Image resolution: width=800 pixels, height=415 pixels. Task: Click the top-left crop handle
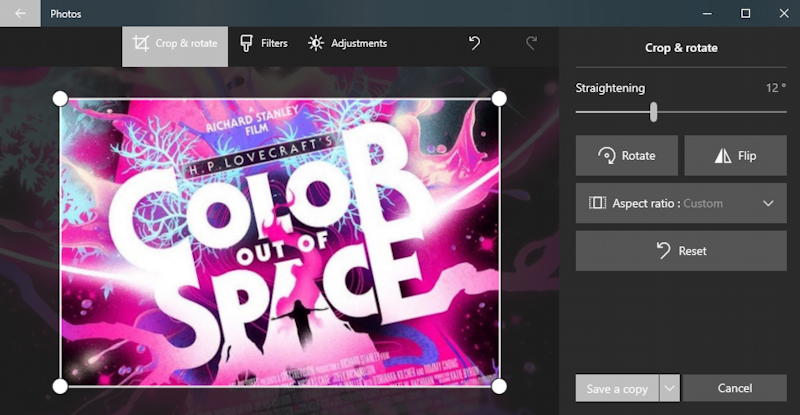tap(60, 99)
